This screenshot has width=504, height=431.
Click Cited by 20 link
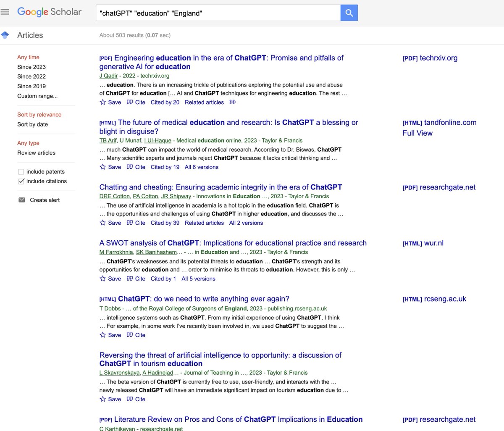165,102
